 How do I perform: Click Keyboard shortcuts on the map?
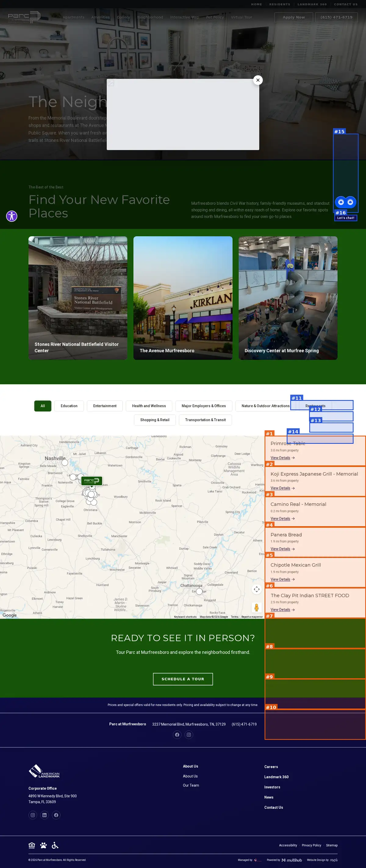point(185,617)
